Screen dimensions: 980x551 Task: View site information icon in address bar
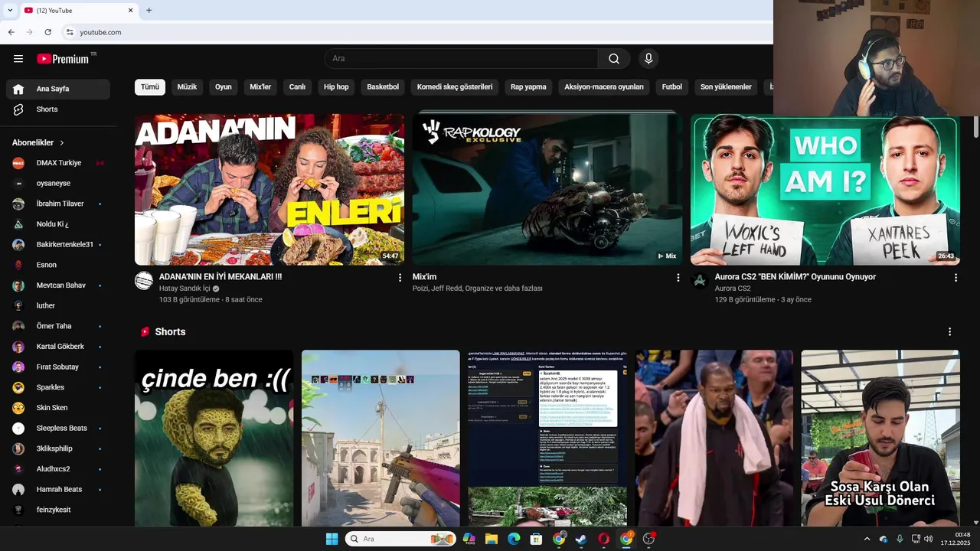[70, 32]
